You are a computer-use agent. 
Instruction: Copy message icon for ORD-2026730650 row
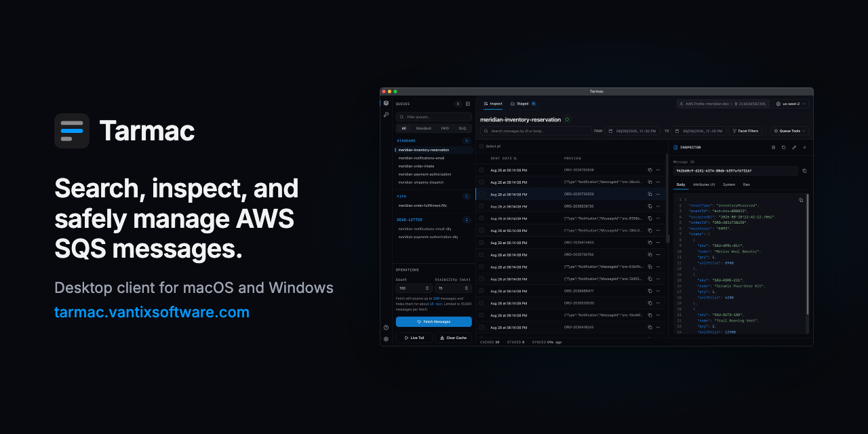click(650, 194)
